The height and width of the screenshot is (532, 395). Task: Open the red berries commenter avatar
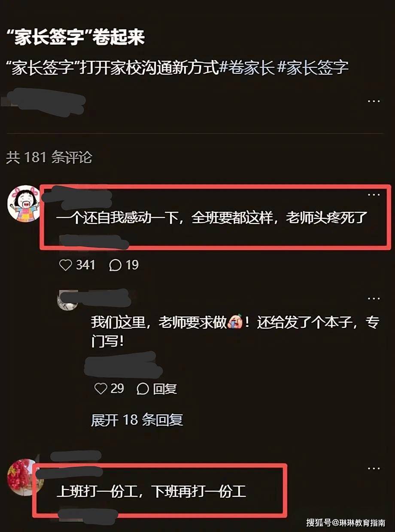click(x=23, y=477)
